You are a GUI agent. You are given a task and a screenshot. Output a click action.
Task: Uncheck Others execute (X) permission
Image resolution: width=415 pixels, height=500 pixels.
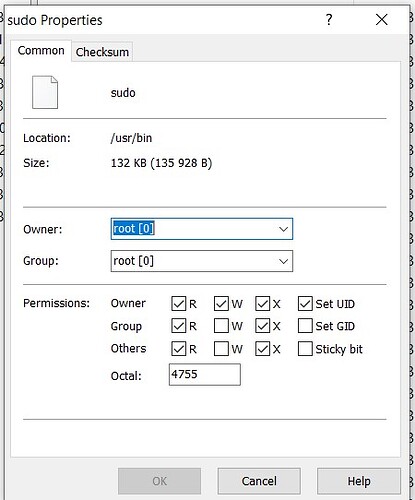(x=263, y=349)
